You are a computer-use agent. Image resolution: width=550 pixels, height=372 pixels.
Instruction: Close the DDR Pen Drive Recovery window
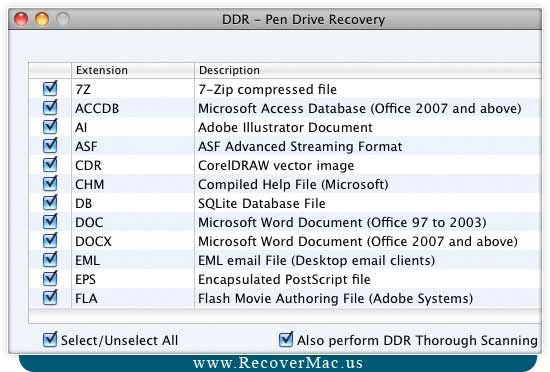point(21,19)
